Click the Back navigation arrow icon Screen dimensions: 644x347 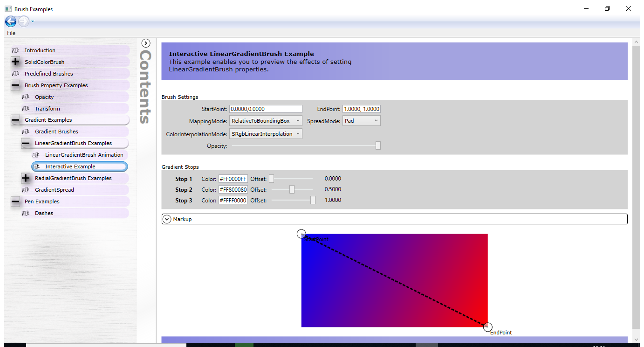coord(10,21)
